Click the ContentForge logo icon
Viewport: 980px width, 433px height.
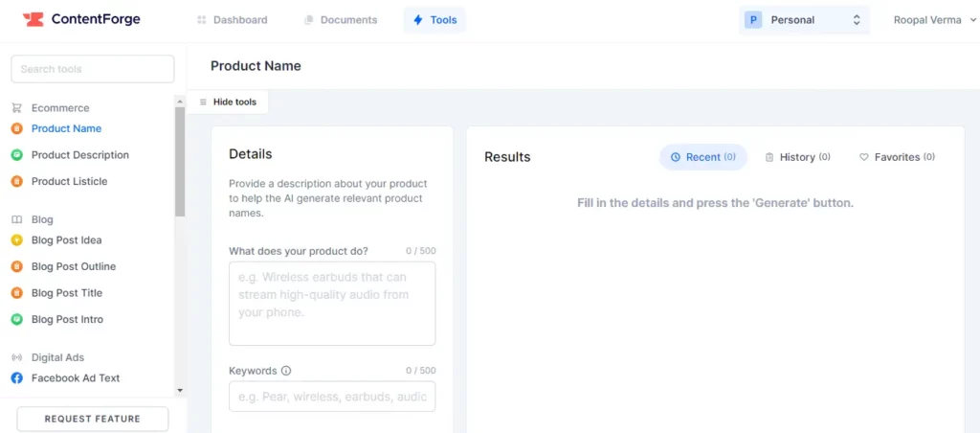point(33,19)
